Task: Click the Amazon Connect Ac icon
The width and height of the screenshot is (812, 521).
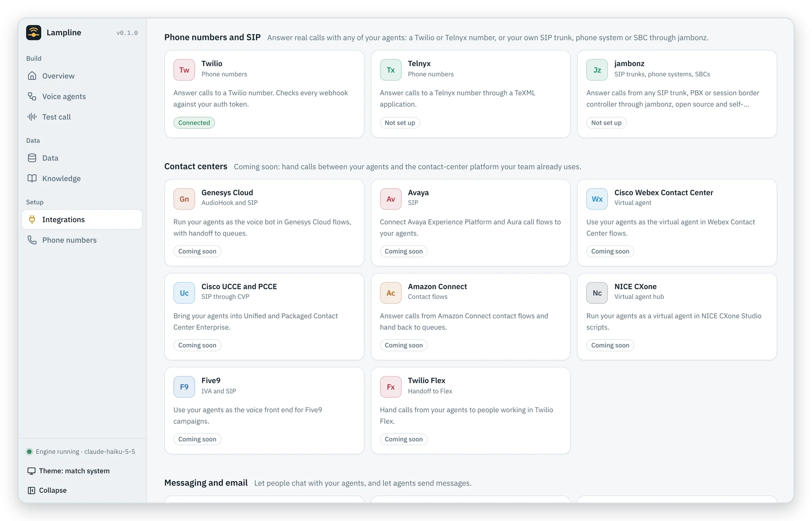Action: tap(390, 293)
